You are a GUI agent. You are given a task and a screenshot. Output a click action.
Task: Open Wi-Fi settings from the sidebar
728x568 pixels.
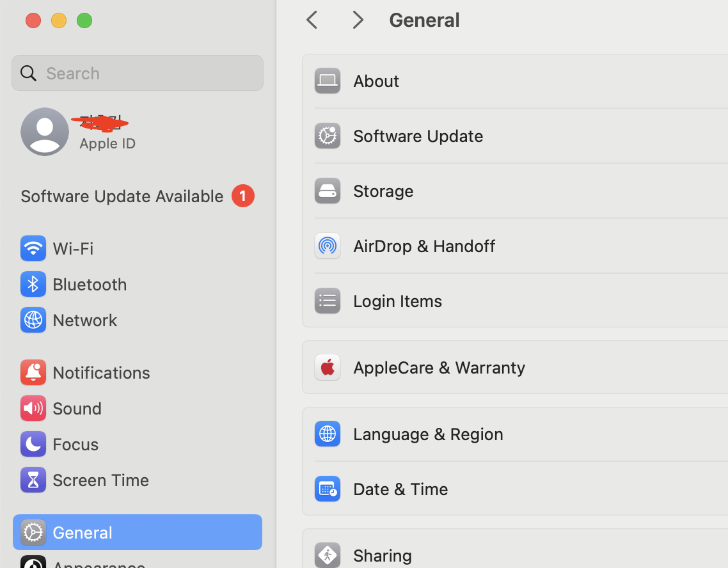33,248
